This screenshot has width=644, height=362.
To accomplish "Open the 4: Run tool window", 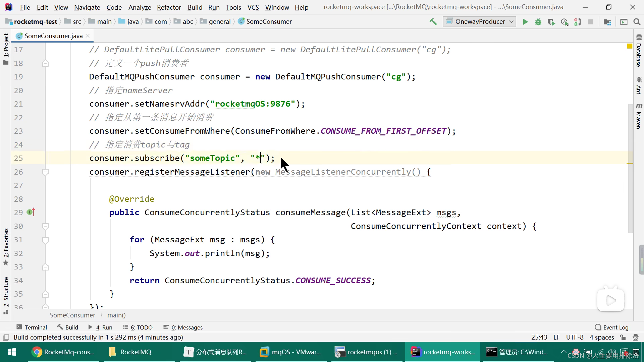I will (x=100, y=327).
